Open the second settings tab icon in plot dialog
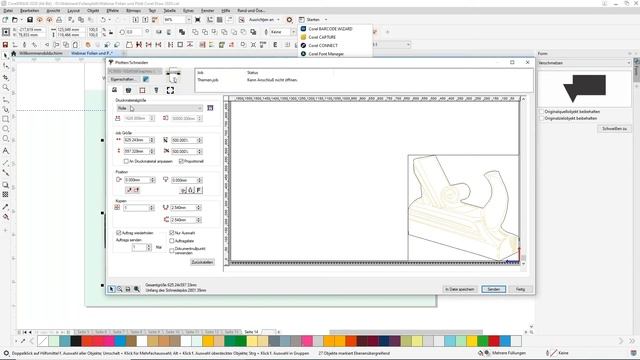Viewport: 640px width, 360px height. point(128,90)
